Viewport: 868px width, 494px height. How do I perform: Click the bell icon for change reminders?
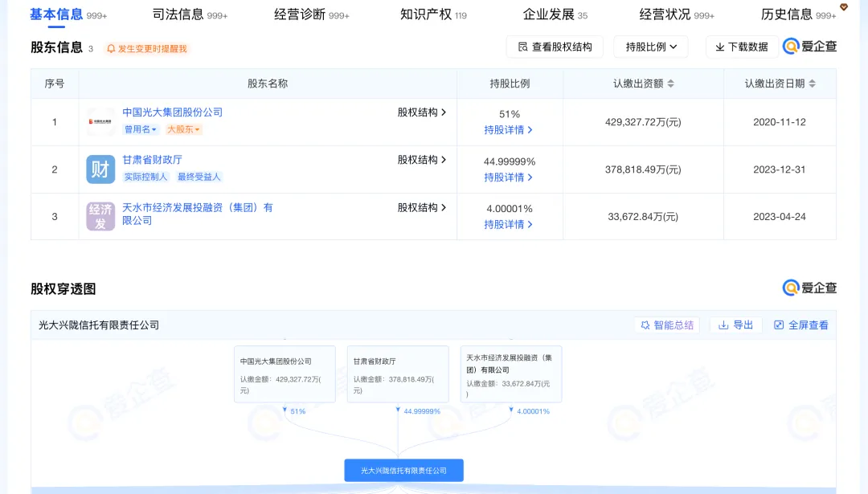coord(111,49)
